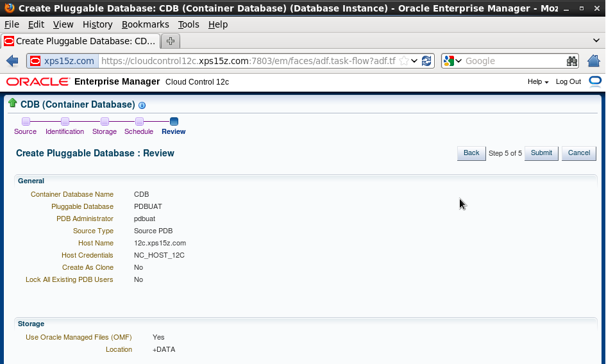This screenshot has width=606, height=364.
Task: Click the Log Out link
Action: tap(568, 81)
